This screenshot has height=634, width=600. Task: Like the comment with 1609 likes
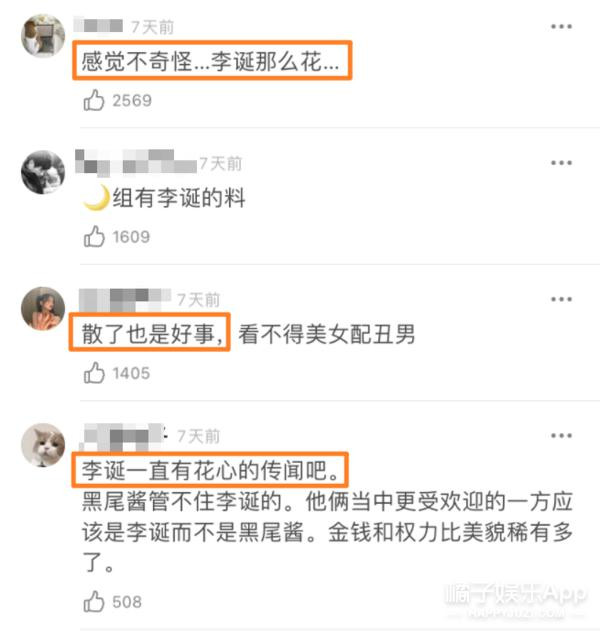tap(94, 236)
